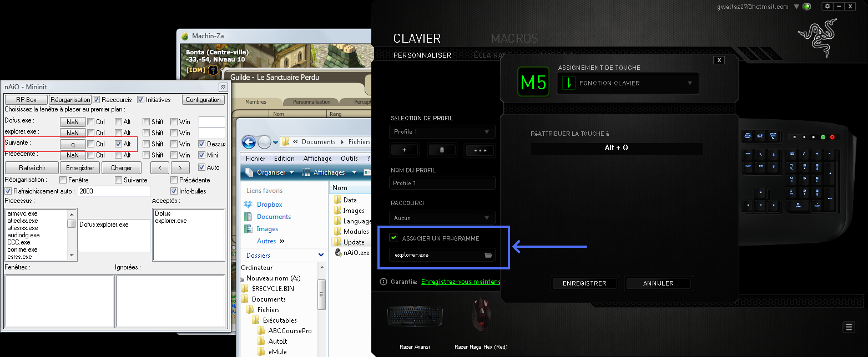Close the nAiO - Mininit window
Image resolution: width=868 pixels, height=357 pixels.
coord(223,87)
